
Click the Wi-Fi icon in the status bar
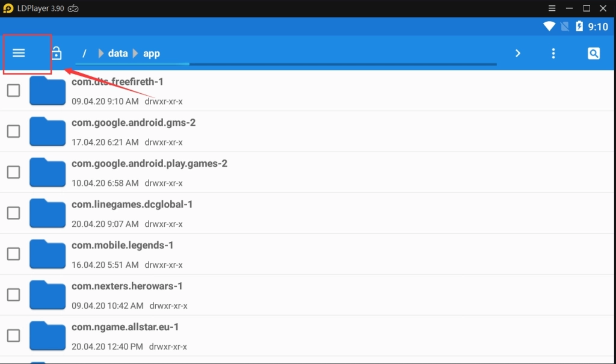pos(549,26)
